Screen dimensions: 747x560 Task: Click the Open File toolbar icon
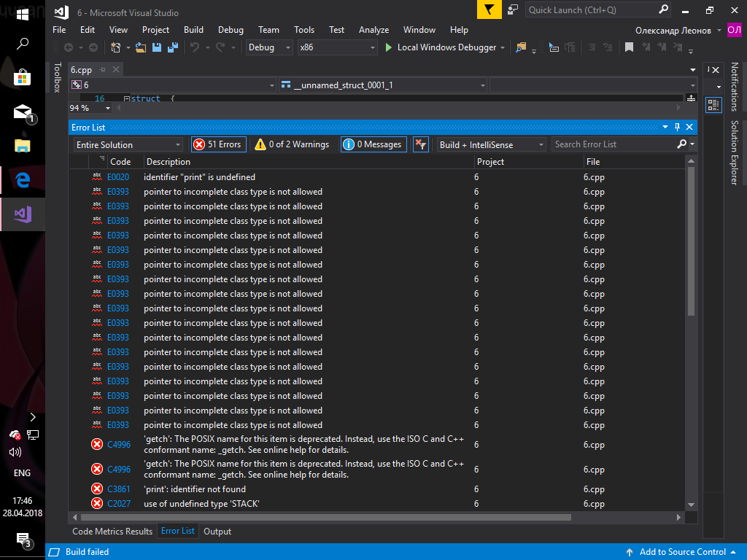coord(141,47)
